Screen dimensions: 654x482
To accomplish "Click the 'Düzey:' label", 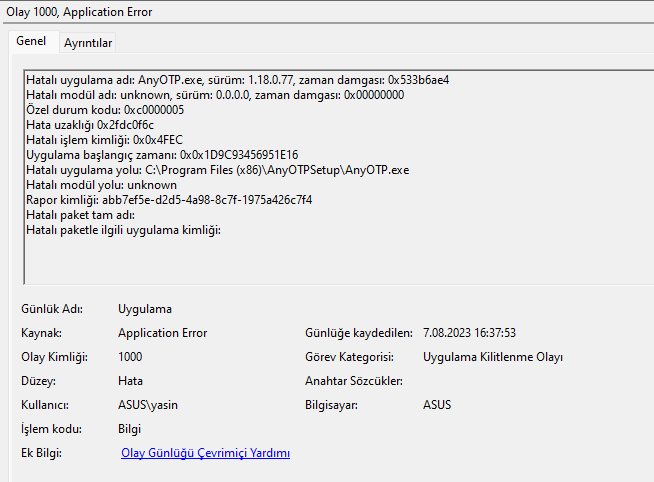I will coord(38,381).
